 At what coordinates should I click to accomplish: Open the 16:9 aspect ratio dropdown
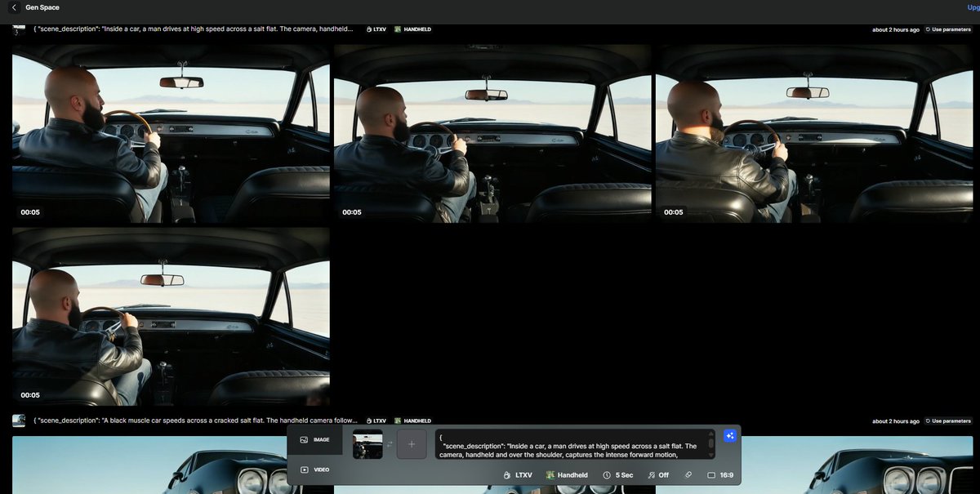[x=719, y=475]
